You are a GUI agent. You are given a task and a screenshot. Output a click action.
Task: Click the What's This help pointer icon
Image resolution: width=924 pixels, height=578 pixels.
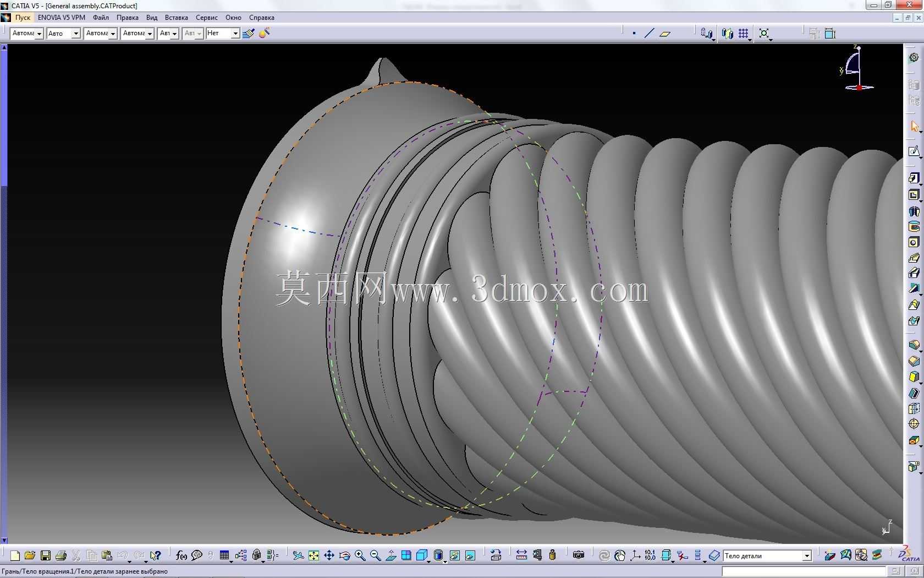(156, 555)
